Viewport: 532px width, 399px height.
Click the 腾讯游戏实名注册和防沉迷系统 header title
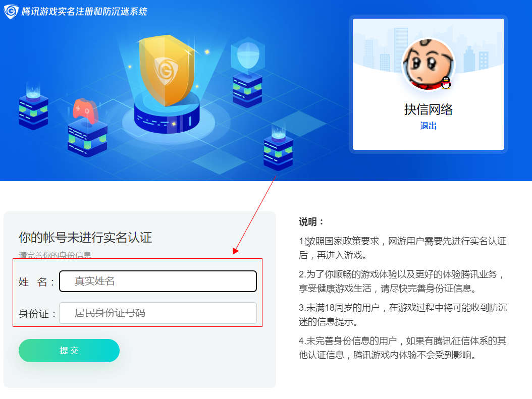click(x=84, y=12)
